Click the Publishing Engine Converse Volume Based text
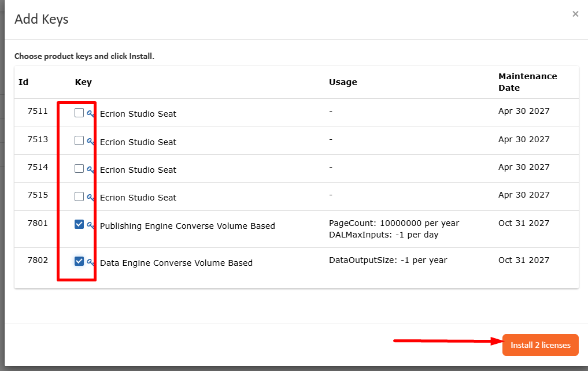The width and height of the screenshot is (588, 371). 187,226
